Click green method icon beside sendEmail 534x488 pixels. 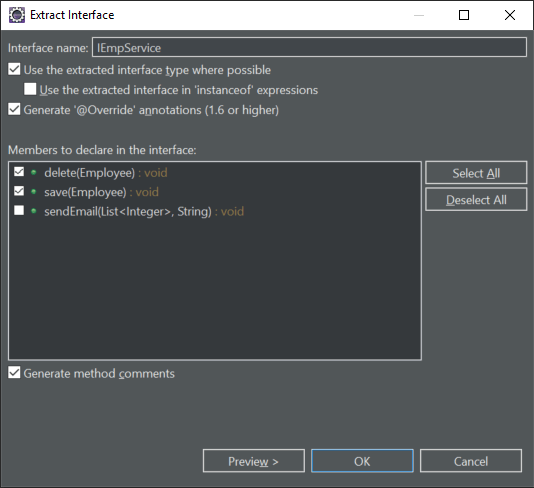33,211
